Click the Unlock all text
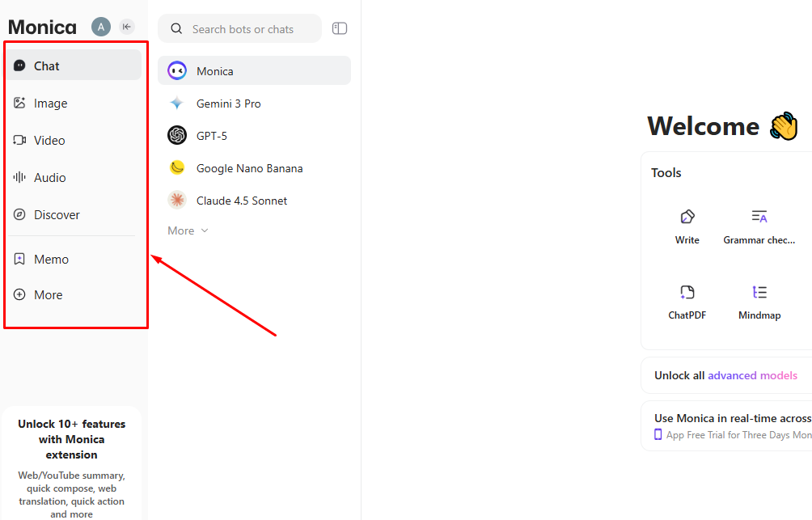This screenshot has height=520, width=812. pyautogui.click(x=679, y=375)
